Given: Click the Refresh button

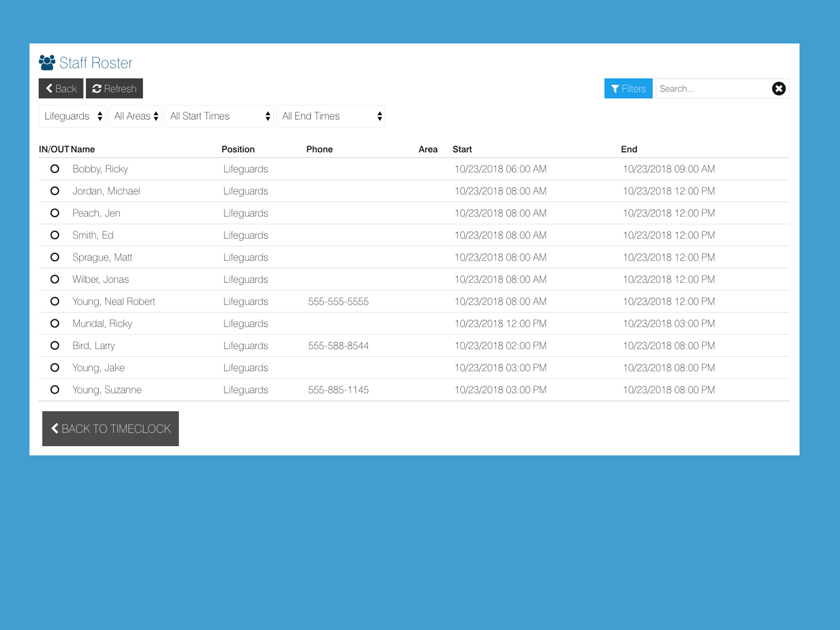Looking at the screenshot, I should tap(114, 89).
